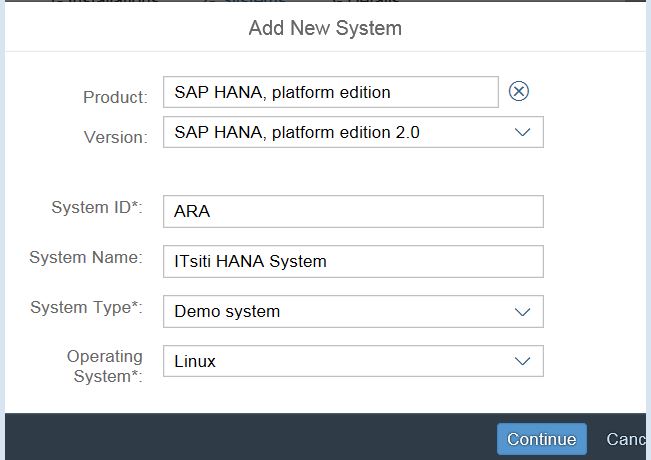The height and width of the screenshot is (460, 651).
Task: Open the Operating System dropdown
Action: (353, 361)
